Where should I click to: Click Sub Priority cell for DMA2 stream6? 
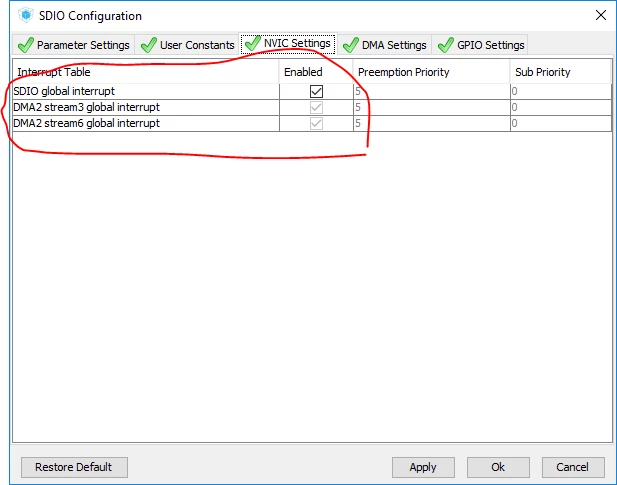click(x=561, y=124)
